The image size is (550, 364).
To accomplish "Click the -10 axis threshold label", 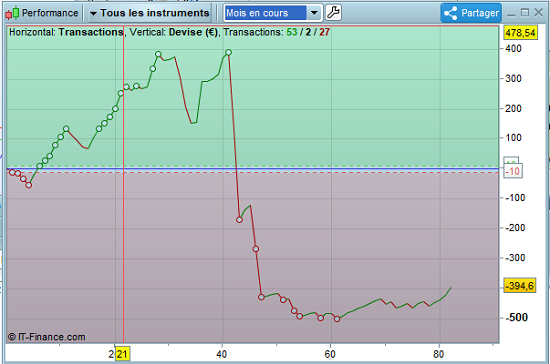I will click(513, 171).
